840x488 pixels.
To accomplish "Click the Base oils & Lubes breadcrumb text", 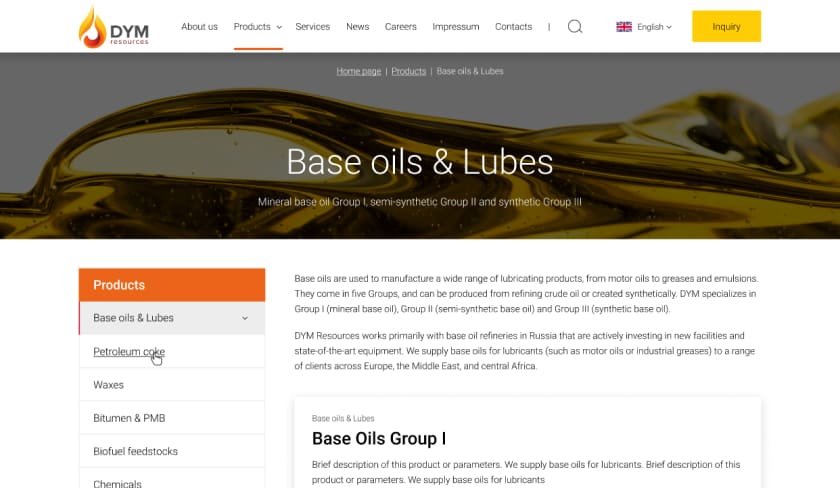I will tap(470, 71).
